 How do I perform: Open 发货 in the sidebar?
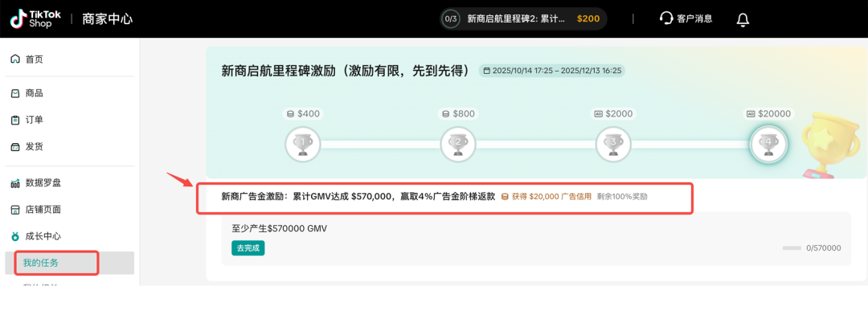35,147
